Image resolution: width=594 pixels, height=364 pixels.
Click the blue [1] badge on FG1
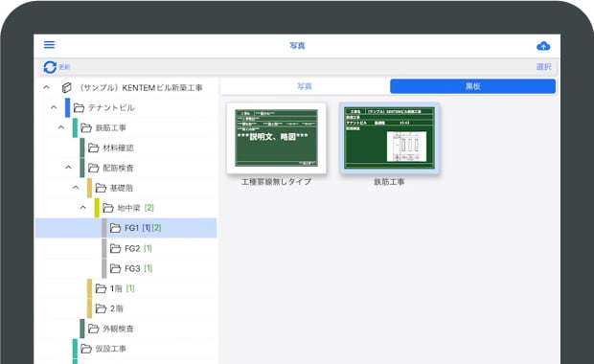pyautogui.click(x=147, y=228)
